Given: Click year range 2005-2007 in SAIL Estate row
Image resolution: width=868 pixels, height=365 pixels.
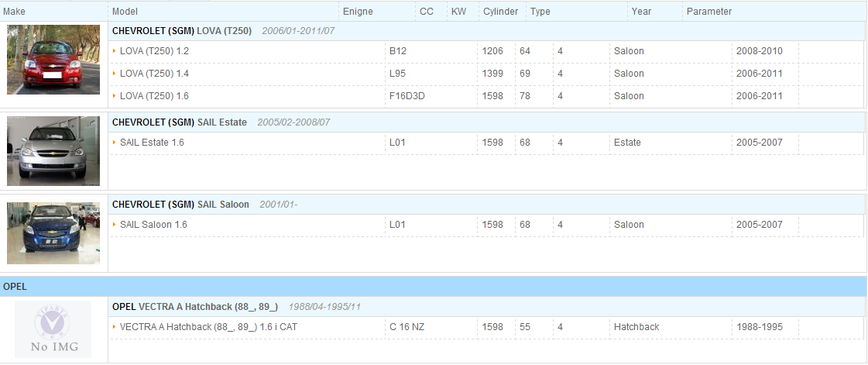Looking at the screenshot, I should click(x=760, y=143).
